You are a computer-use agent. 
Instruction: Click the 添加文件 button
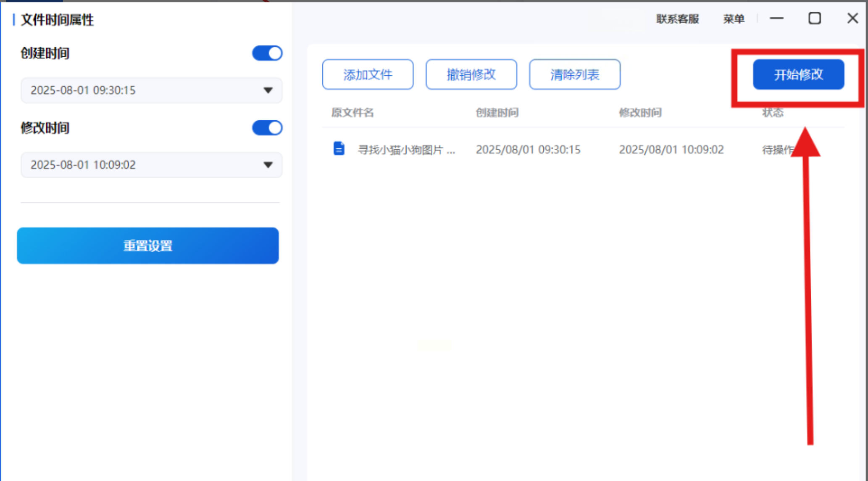pyautogui.click(x=368, y=75)
